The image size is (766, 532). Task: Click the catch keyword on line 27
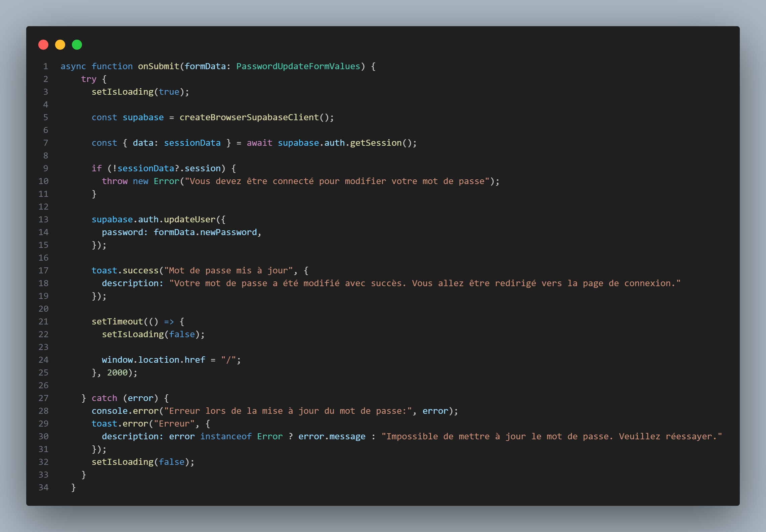coord(104,398)
